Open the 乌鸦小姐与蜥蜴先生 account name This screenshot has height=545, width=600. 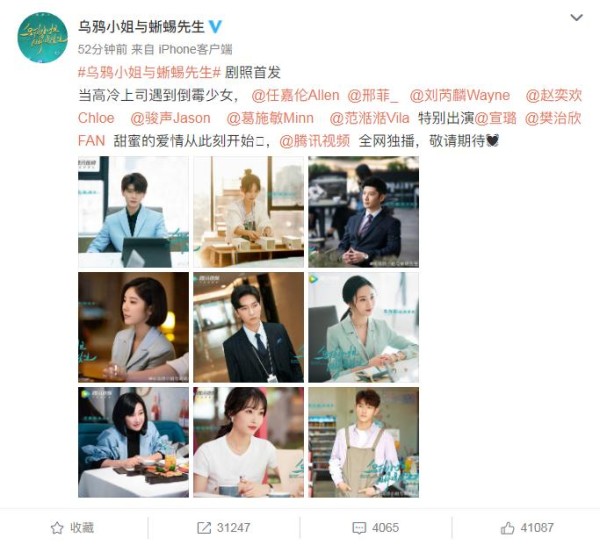tap(141, 27)
